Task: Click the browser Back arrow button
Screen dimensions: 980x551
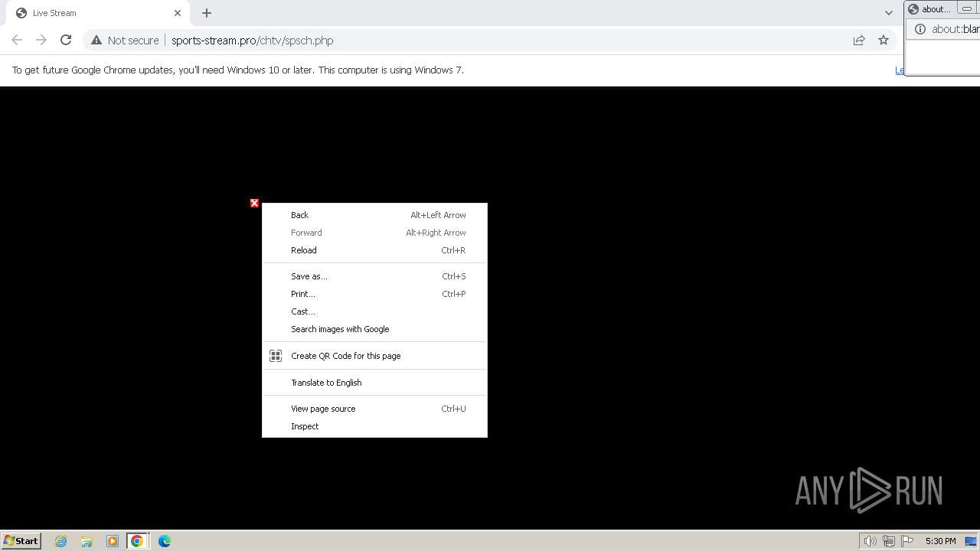Action: click(17, 40)
